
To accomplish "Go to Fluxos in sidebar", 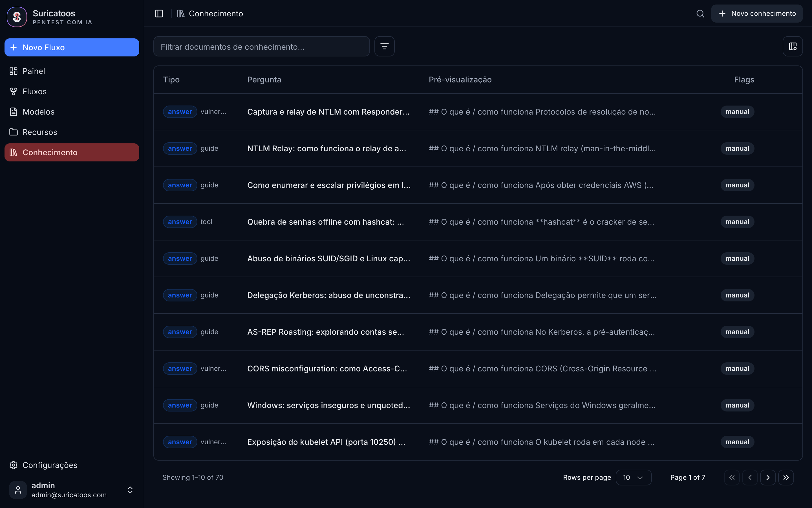I will 72,91.
